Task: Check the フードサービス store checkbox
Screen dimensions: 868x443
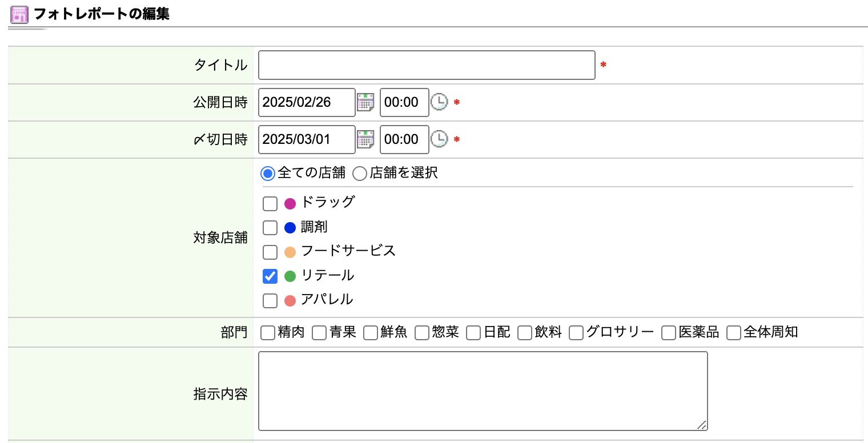Action: [x=270, y=252]
